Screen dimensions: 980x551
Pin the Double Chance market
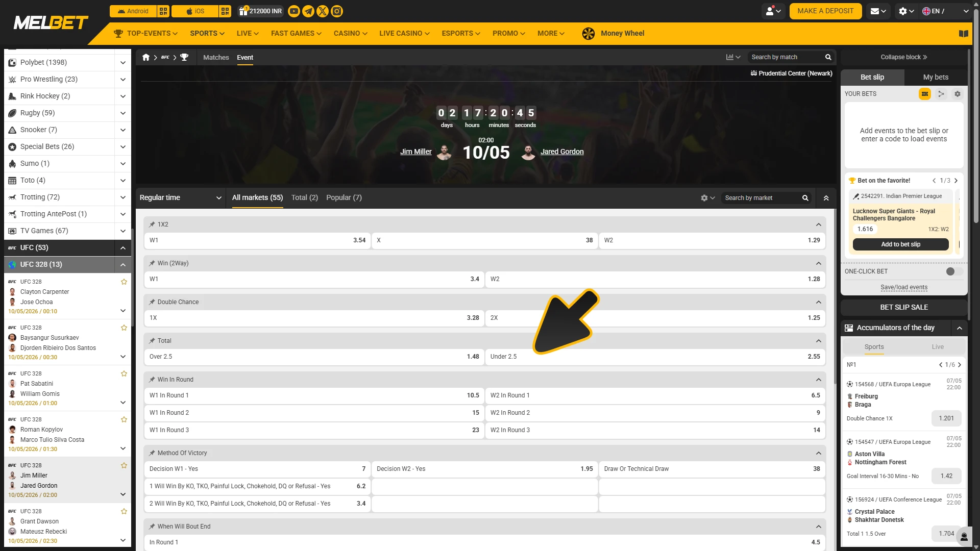152,302
